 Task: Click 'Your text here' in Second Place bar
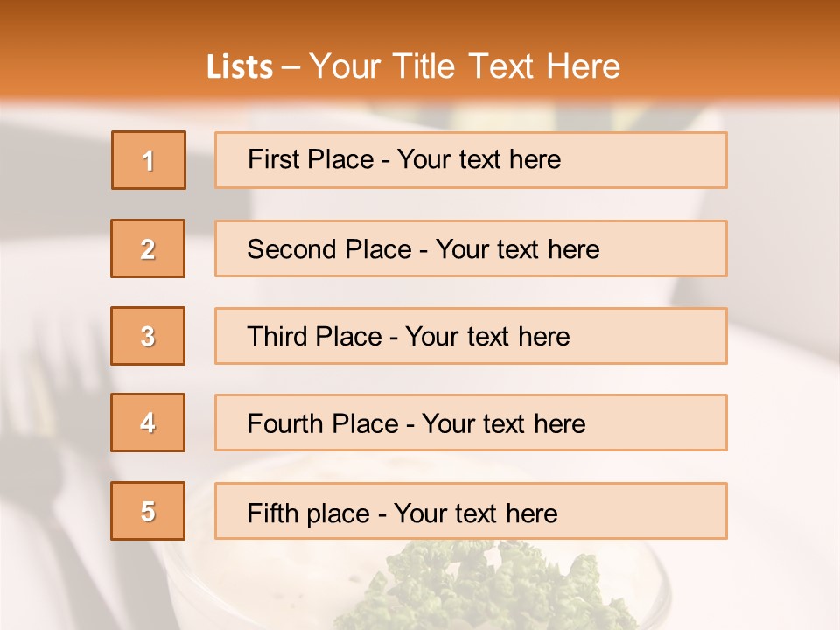517,249
